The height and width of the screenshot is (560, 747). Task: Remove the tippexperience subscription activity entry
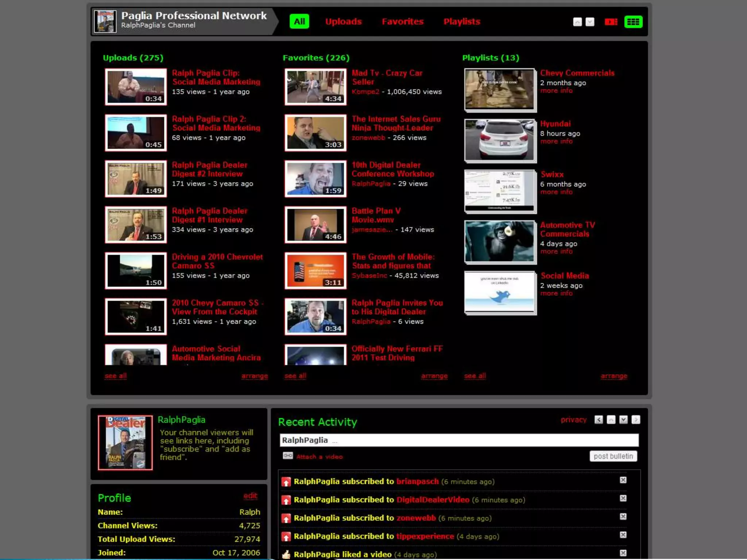coord(623,535)
